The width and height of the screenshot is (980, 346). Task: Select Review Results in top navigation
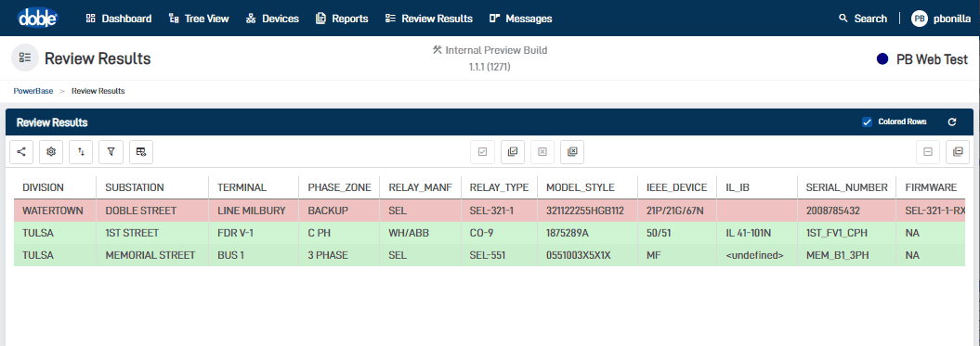(429, 19)
